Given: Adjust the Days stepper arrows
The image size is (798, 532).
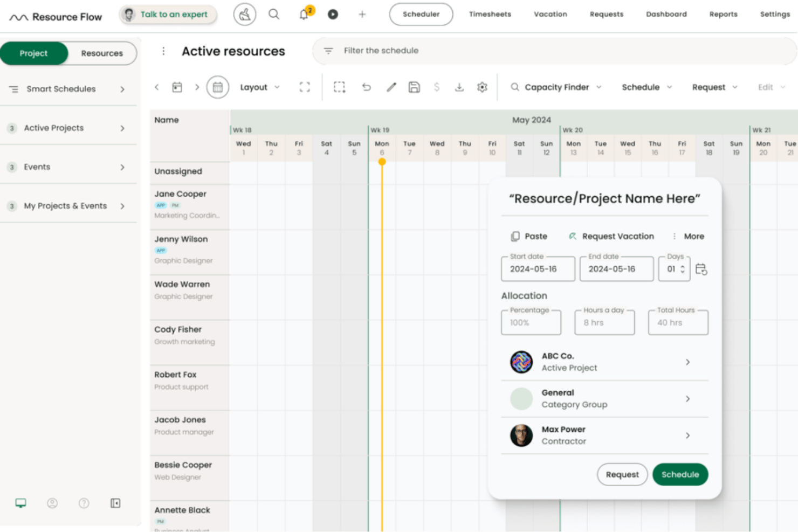Looking at the screenshot, I should coord(683,269).
